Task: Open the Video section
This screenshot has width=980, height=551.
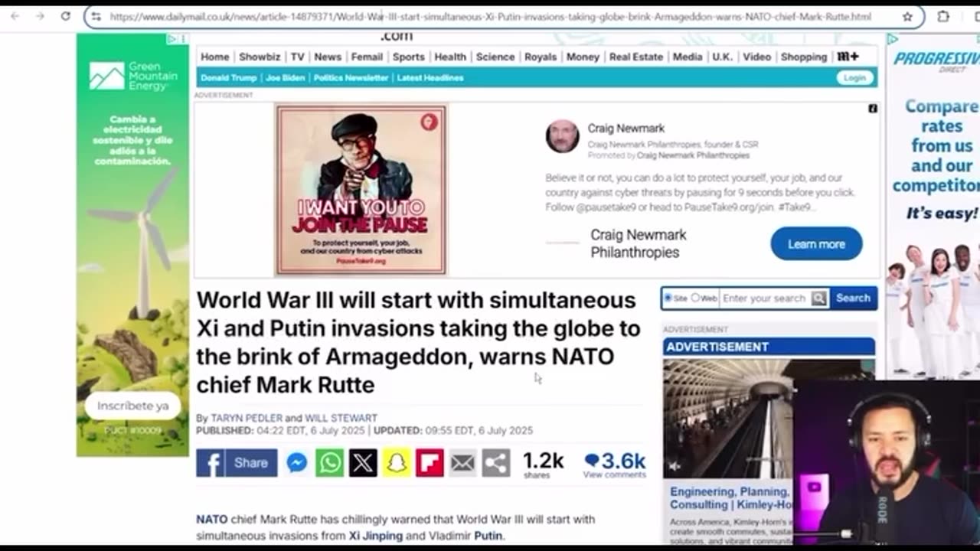Action: point(757,57)
